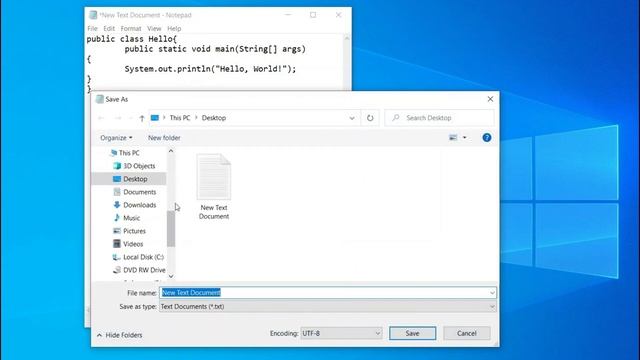This screenshot has height=360, width=640.
Task: Click the Refresh icon beside the address bar
Action: coord(370,118)
